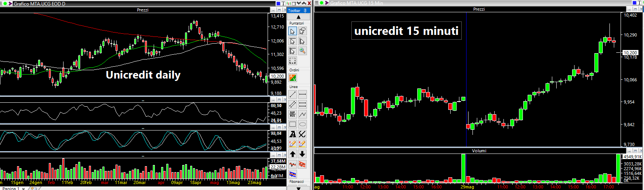
Task: Insert an up arrow marker
Action: click(293, 154)
